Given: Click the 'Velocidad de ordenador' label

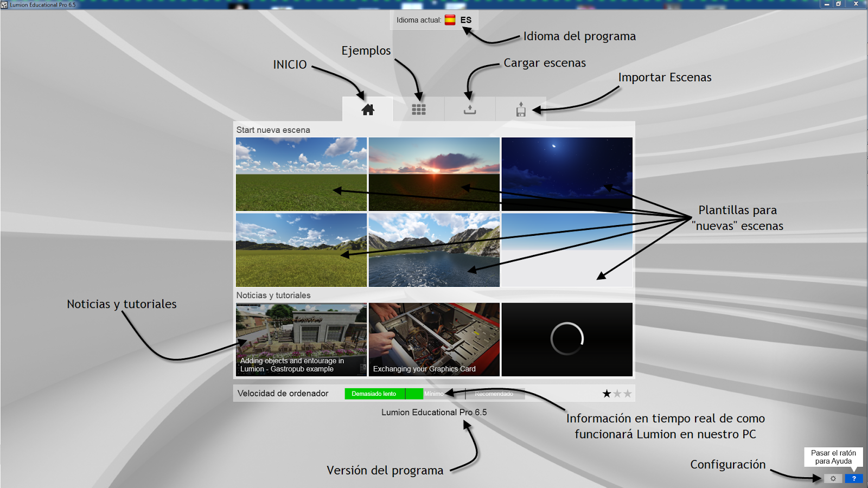Looking at the screenshot, I should click(x=283, y=394).
